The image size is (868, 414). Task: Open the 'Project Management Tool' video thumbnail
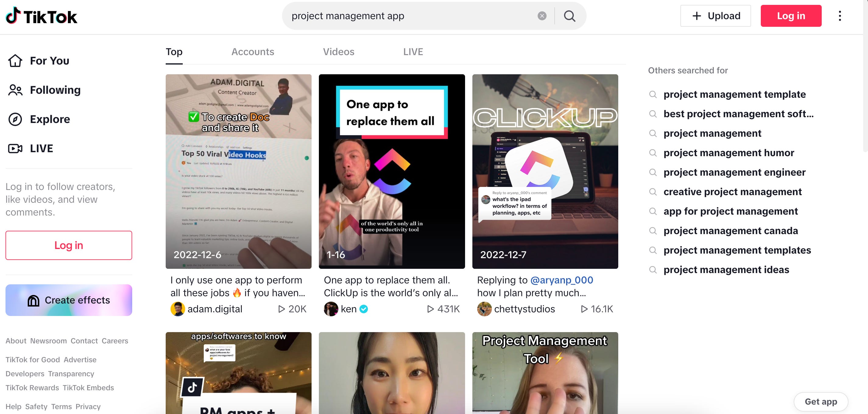(545, 373)
